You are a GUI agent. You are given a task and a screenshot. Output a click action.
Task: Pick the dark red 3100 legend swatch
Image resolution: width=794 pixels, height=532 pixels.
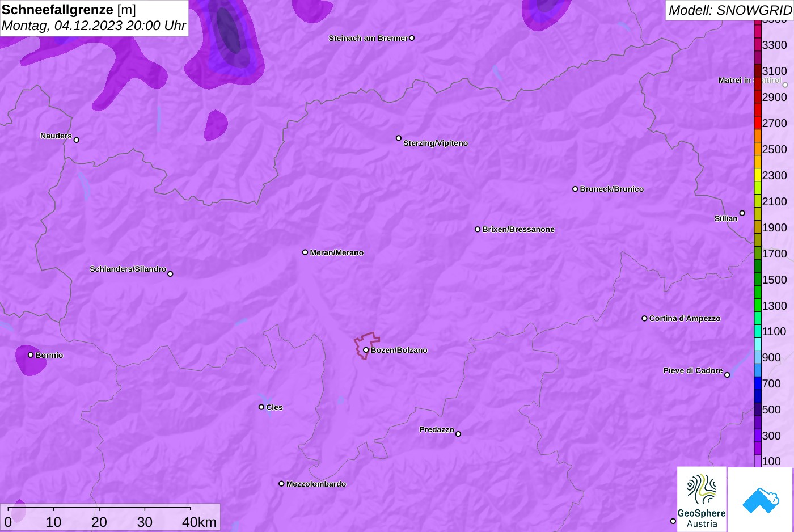(x=758, y=71)
